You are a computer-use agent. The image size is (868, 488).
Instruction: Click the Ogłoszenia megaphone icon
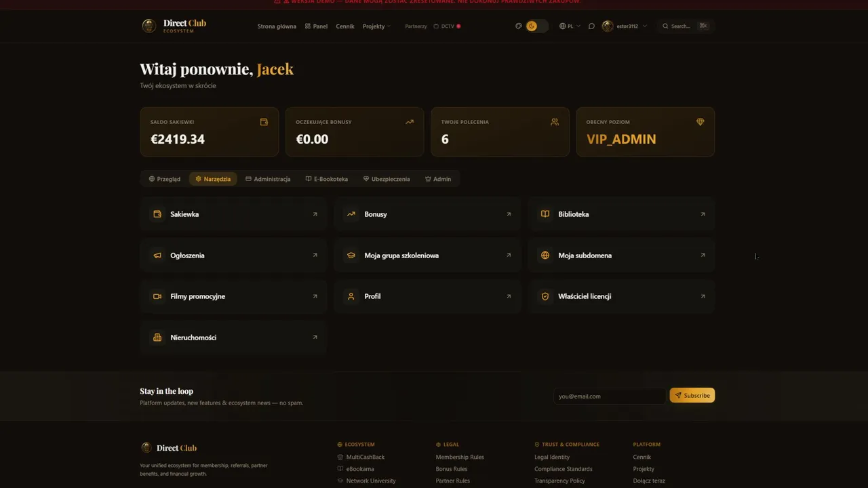tap(157, 256)
